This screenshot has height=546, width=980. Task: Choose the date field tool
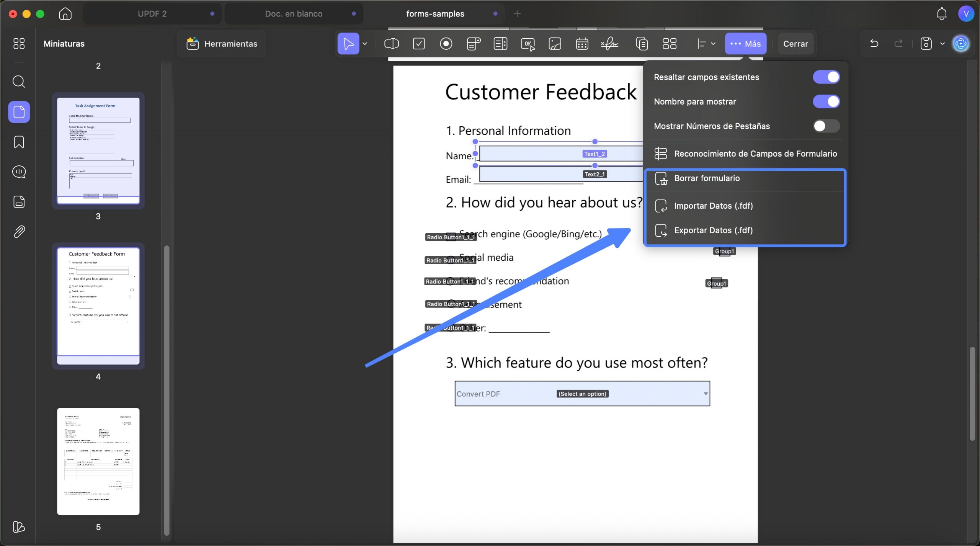tap(582, 44)
